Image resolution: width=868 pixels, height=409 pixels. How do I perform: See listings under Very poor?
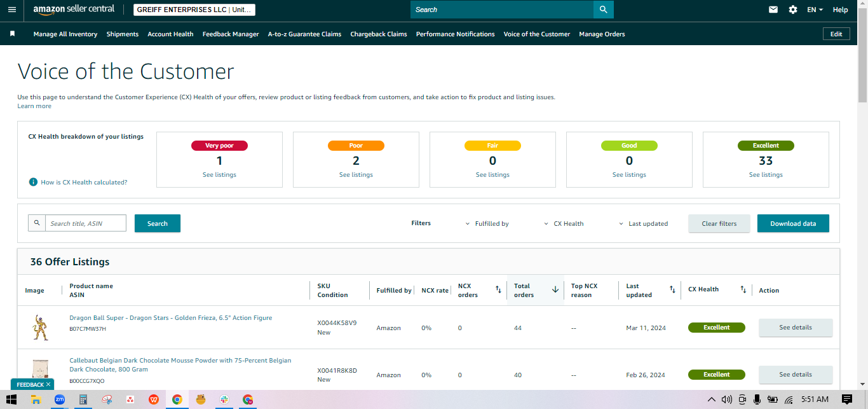(219, 175)
